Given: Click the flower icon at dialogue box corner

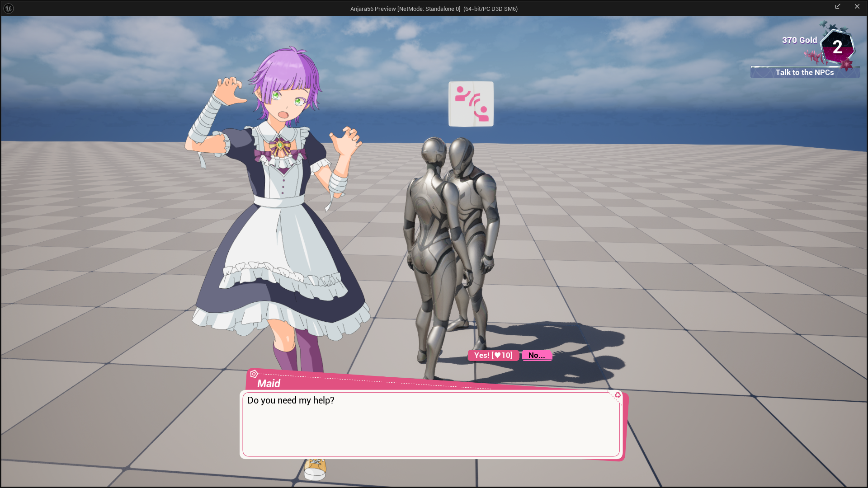Looking at the screenshot, I should (x=618, y=395).
